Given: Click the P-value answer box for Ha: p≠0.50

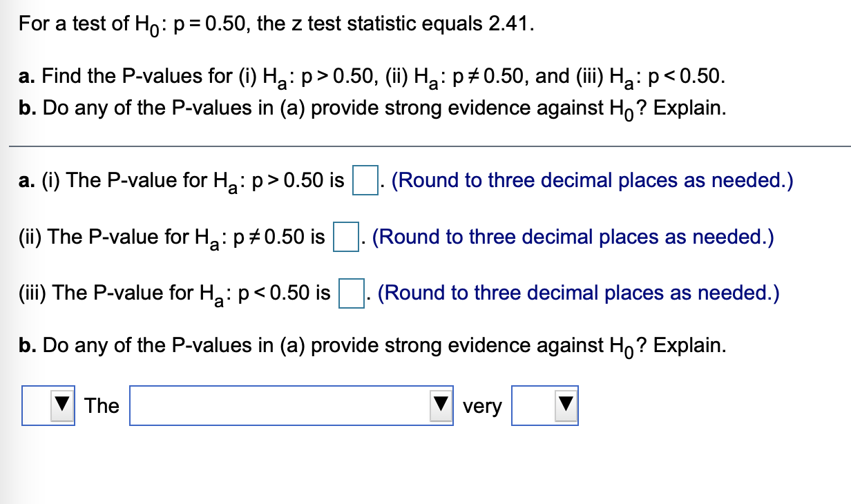Looking at the screenshot, I should coord(345,238).
